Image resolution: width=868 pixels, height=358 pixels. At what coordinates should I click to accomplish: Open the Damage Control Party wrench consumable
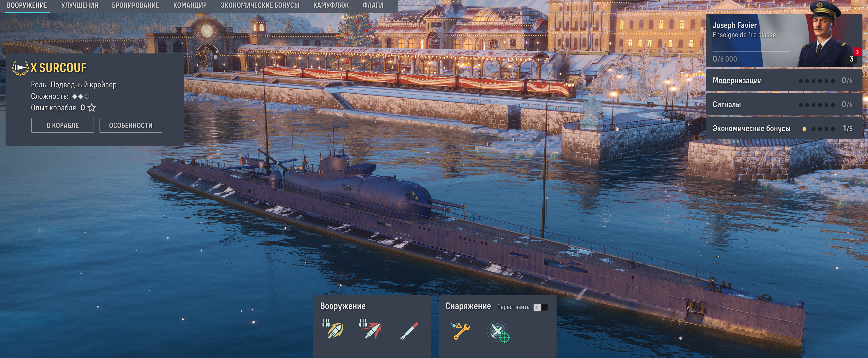(460, 331)
